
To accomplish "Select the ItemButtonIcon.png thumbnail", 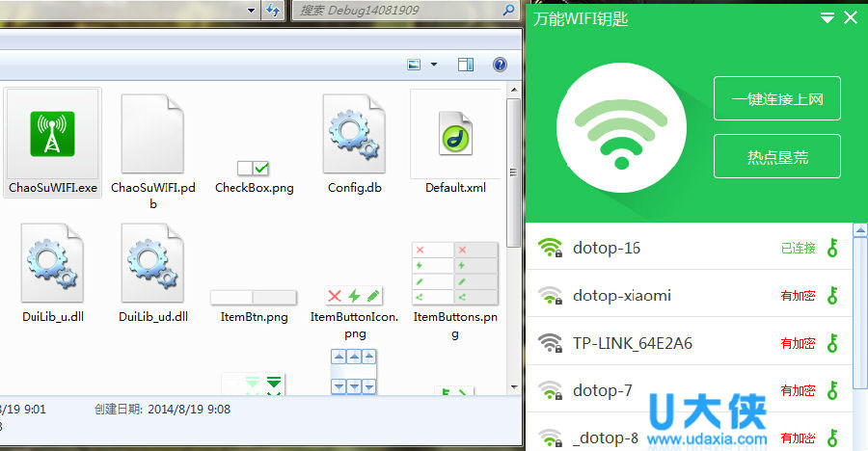I will coord(354,296).
